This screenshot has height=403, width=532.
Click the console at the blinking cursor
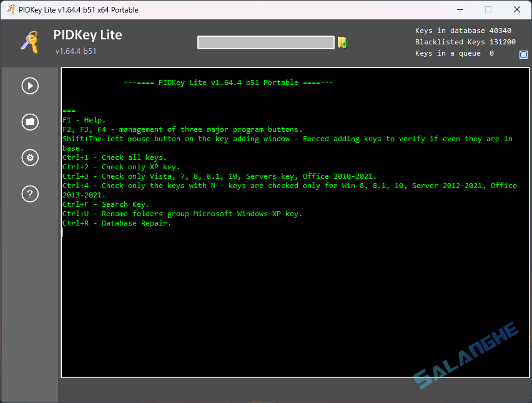pyautogui.click(x=64, y=232)
